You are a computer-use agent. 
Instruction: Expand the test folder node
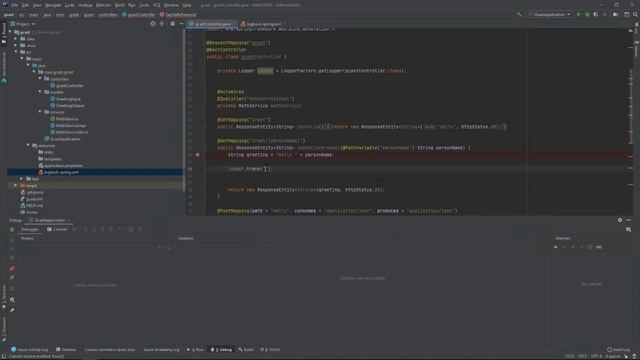[x=22, y=179]
